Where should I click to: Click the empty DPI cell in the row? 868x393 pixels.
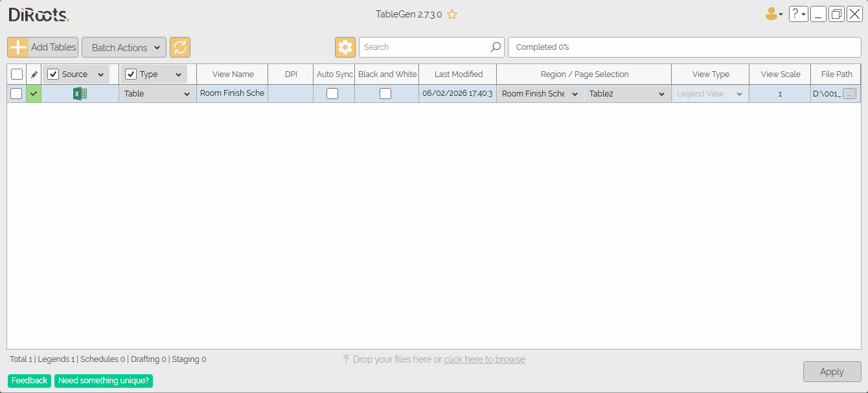pos(291,94)
